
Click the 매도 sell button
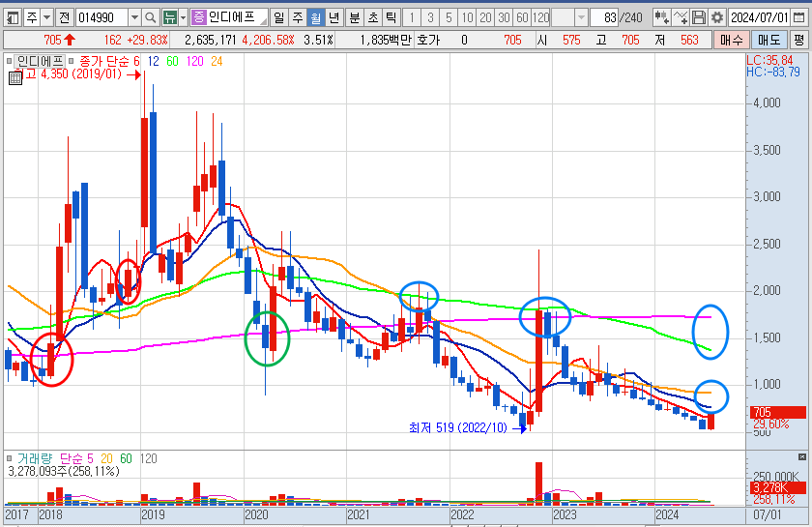pyautogui.click(x=769, y=40)
